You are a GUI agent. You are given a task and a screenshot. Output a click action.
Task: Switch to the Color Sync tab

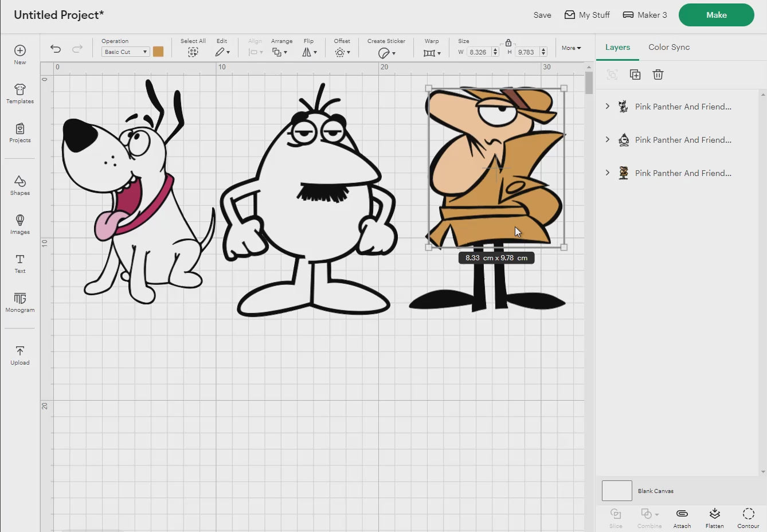(669, 47)
